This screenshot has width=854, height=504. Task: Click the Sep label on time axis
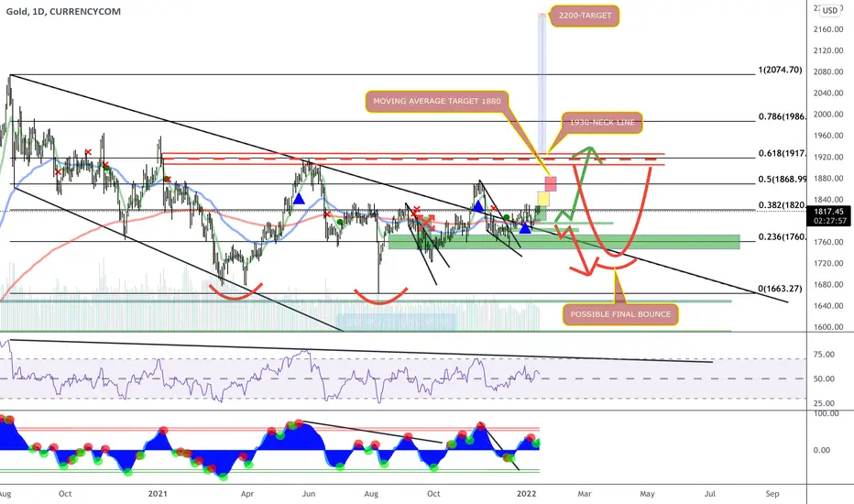pyautogui.click(x=772, y=494)
